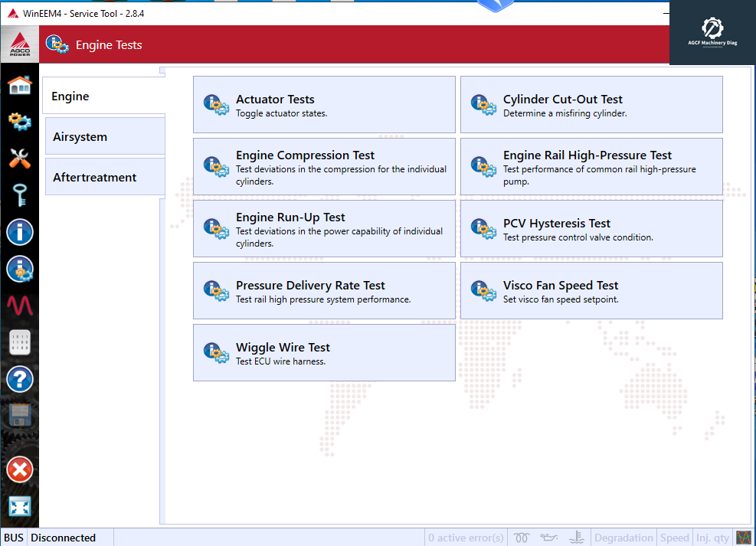This screenshot has width=756, height=546.
Task: Click the oscilloscope graph icon in status bar
Action: pos(743,538)
